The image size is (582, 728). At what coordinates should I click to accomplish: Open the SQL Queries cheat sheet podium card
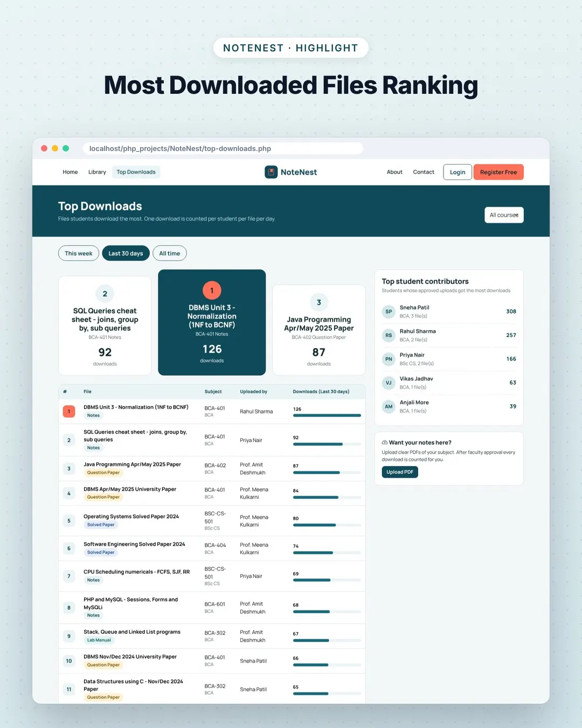coord(105,326)
